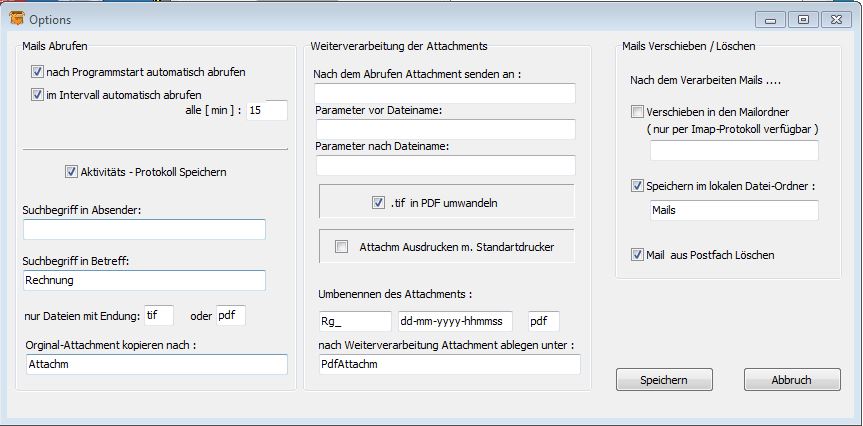
Task: Enable 'Attachm Ausdrucken m. Standartdrucker'
Action: click(342, 247)
